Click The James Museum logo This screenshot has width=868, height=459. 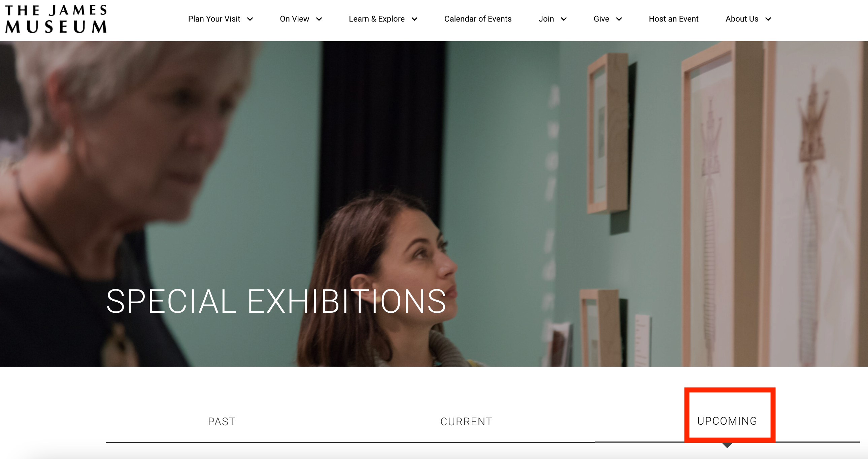(56, 19)
